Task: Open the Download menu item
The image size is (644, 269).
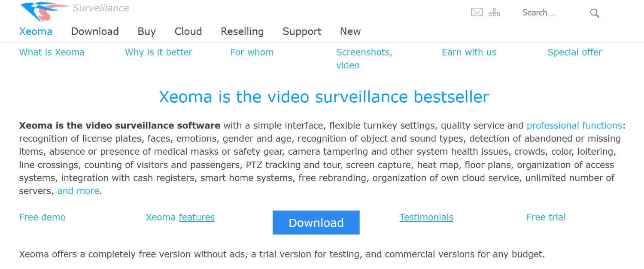Action: pyautogui.click(x=95, y=31)
